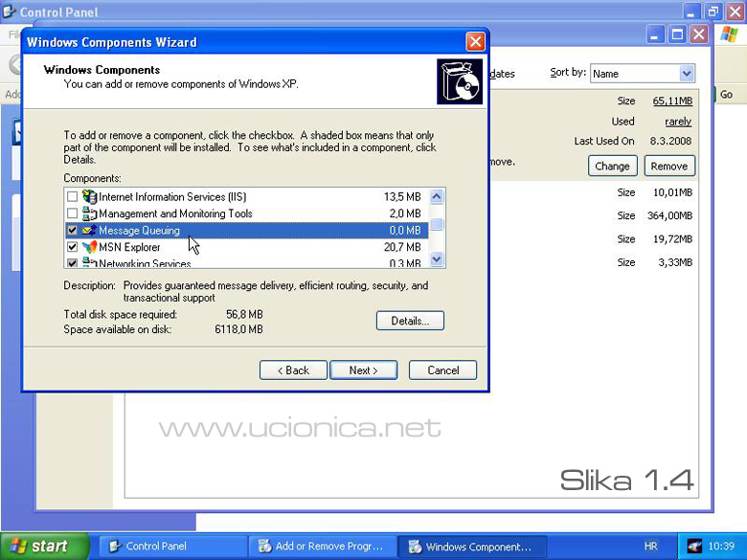
Task: Select 'Internet Information Services (IIS)' text row
Action: (x=172, y=196)
